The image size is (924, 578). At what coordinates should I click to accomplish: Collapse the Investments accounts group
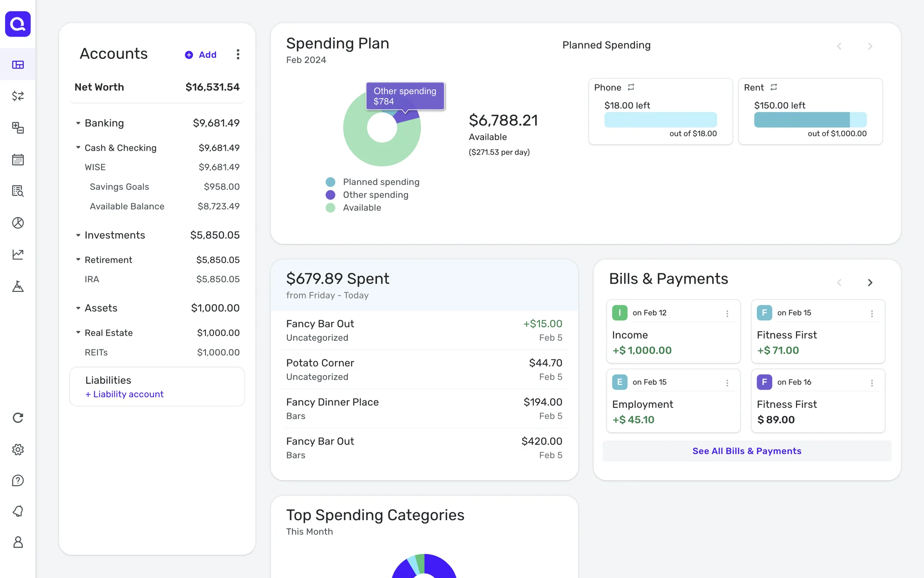[78, 236]
